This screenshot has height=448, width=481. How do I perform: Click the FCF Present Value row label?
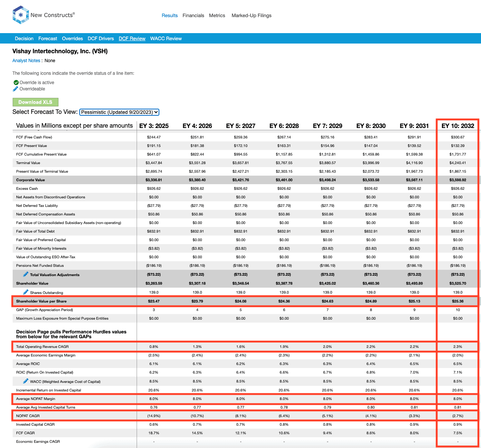32,146
